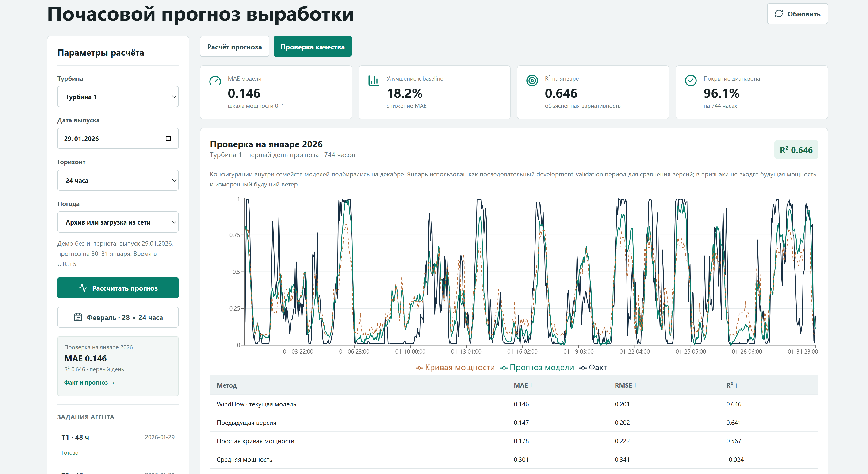Sort table by RMSE column header

coord(626,385)
